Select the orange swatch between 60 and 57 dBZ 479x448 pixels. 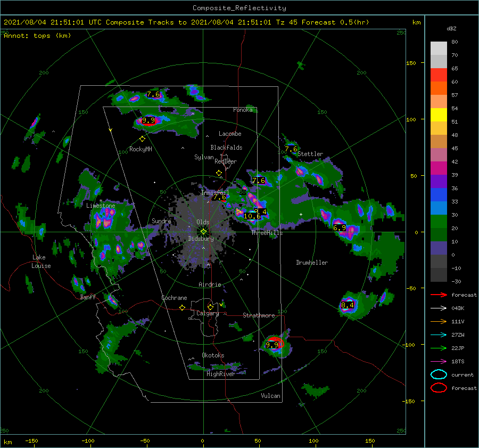tap(439, 88)
